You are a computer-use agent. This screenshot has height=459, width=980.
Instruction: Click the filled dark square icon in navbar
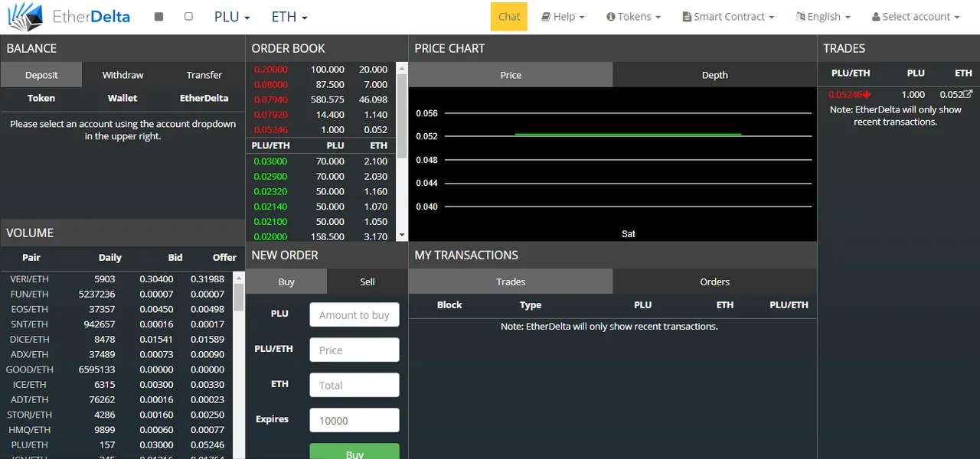click(x=158, y=16)
